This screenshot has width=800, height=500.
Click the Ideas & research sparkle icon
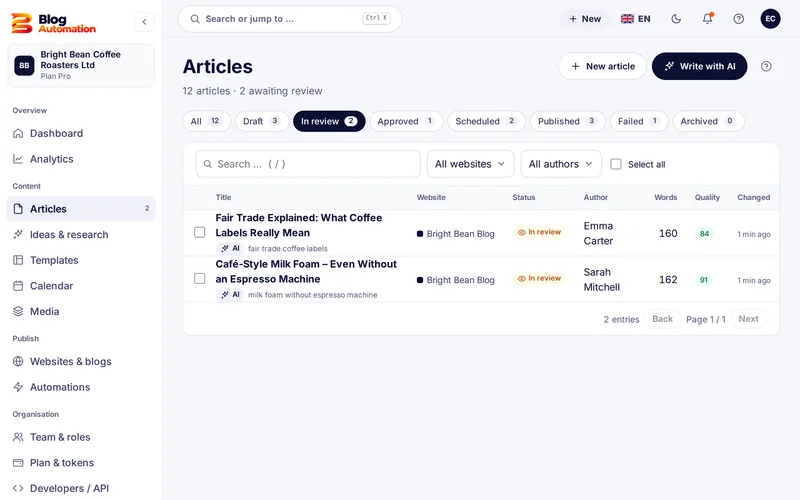pos(18,234)
